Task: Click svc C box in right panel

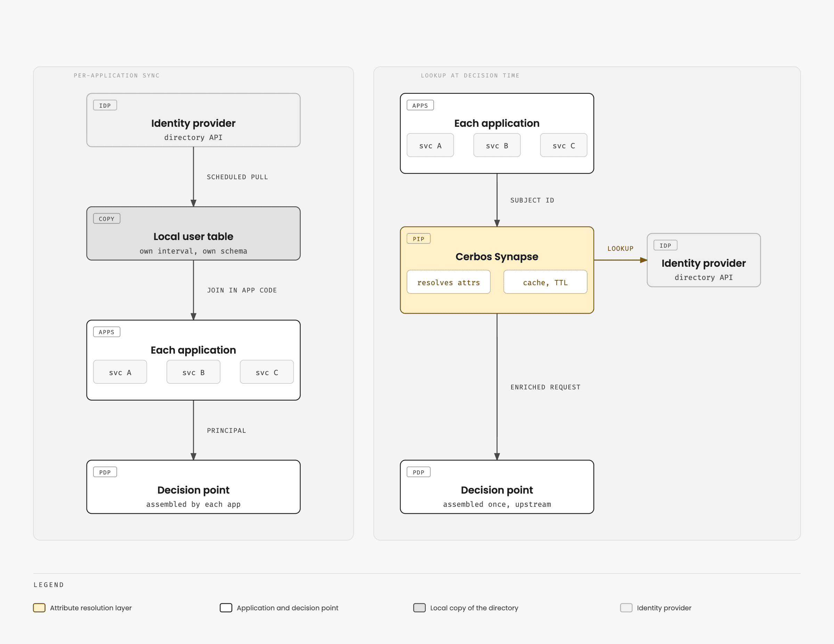Action: point(563,145)
